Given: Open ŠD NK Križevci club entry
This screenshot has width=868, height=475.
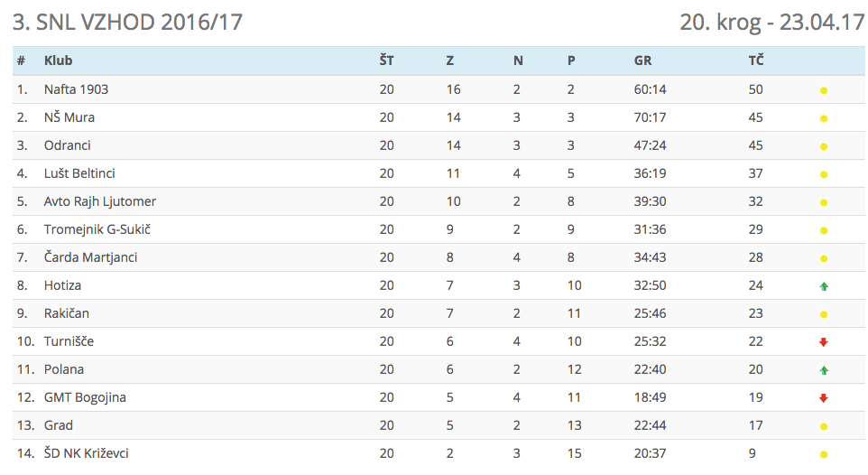Looking at the screenshot, I should [x=92, y=453].
